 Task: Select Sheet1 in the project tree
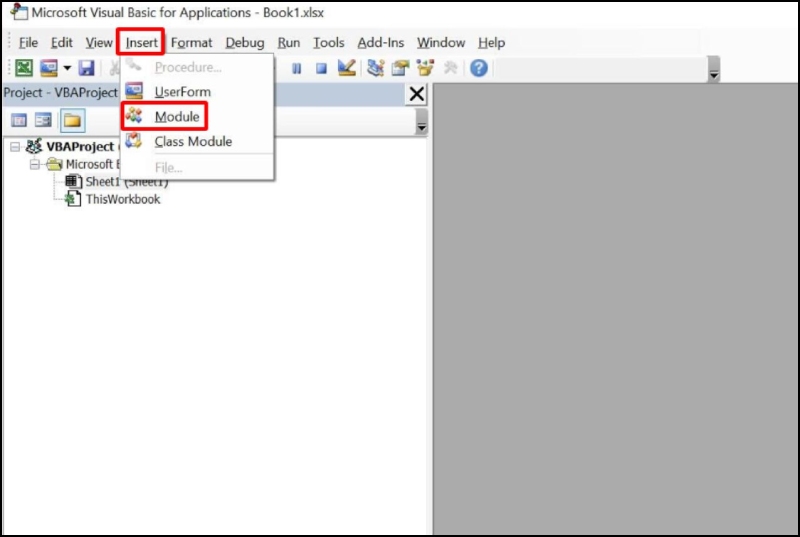point(127,182)
